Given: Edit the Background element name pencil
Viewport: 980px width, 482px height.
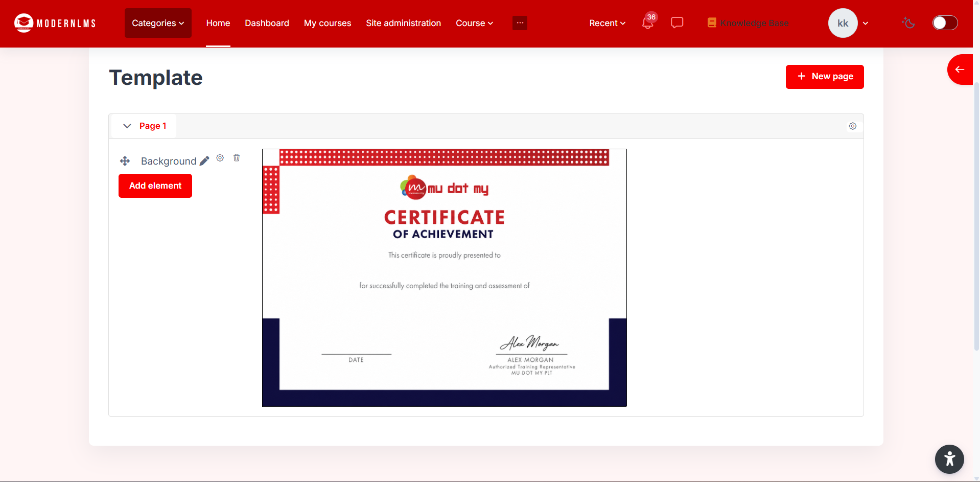Looking at the screenshot, I should (204, 161).
